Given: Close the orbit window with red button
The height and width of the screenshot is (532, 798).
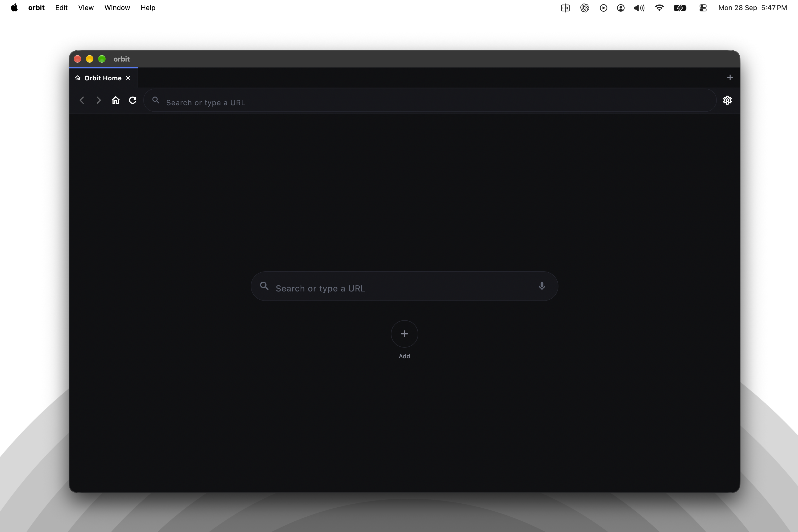Looking at the screenshot, I should 77,59.
